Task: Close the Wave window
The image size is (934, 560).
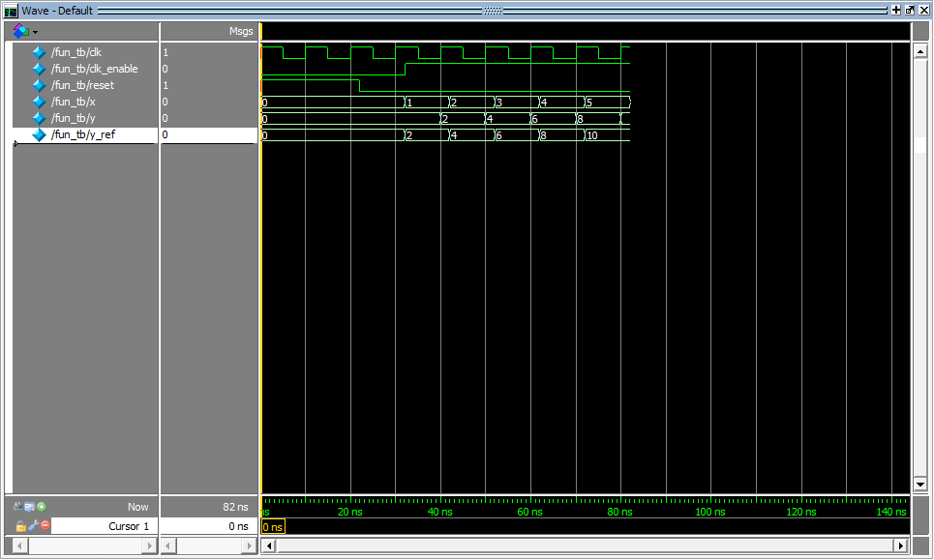Action: [x=924, y=10]
